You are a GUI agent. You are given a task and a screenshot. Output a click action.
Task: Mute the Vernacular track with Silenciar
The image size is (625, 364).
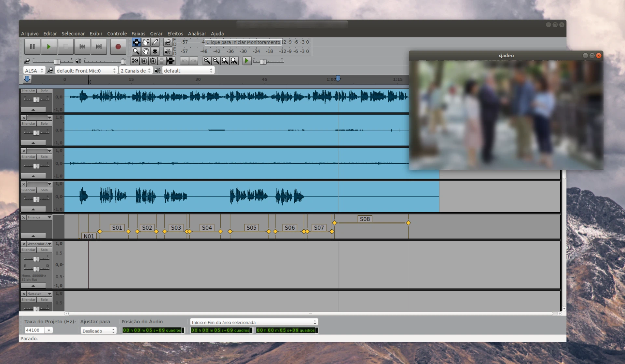click(x=28, y=250)
